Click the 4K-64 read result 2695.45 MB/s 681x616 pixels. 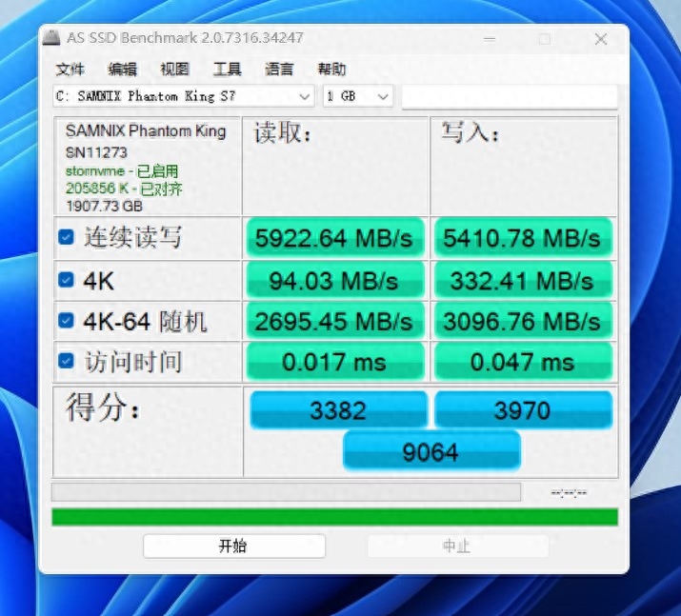click(x=335, y=321)
